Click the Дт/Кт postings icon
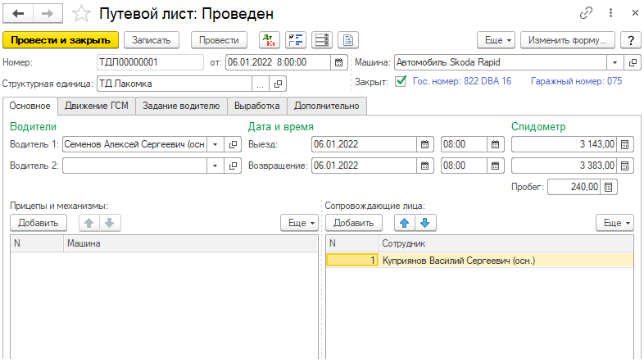The width and height of the screenshot is (644, 363). [x=269, y=40]
